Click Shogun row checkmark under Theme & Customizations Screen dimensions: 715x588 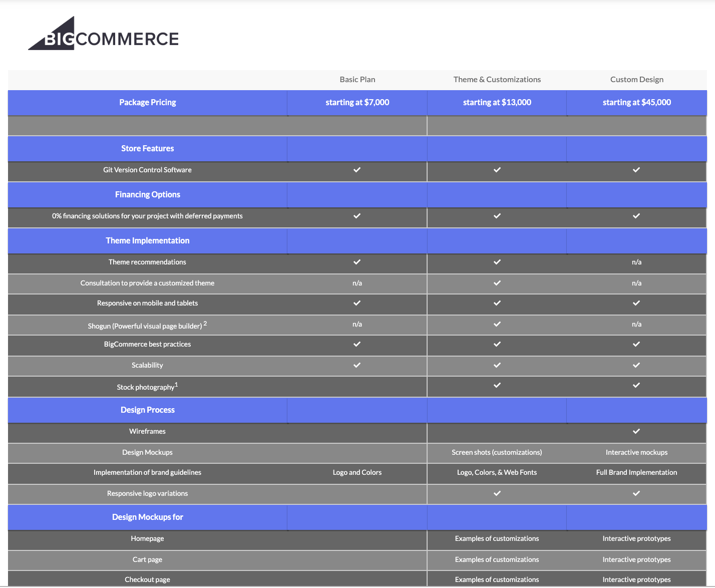[x=497, y=324]
